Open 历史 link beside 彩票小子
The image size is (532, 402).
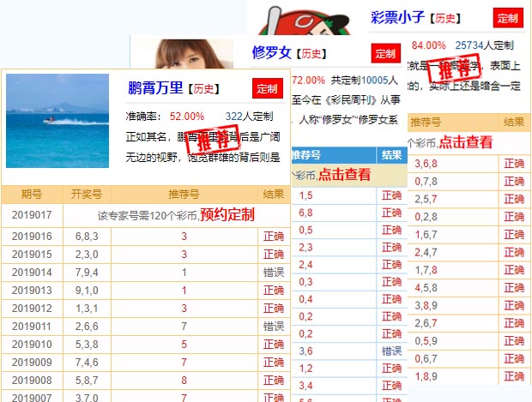[x=445, y=17]
